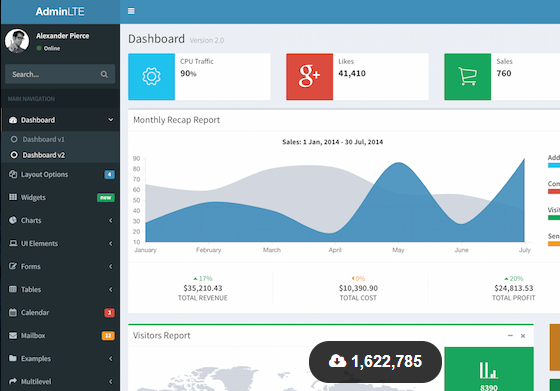The image size is (560, 391).
Task: Toggle the sidebar with the hamburger icon
Action: pyautogui.click(x=131, y=11)
